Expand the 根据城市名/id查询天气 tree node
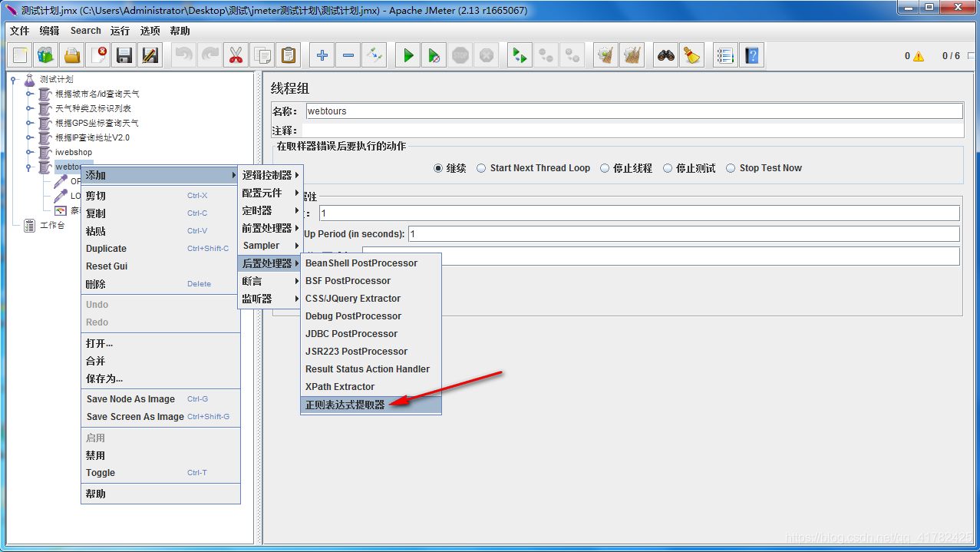The height and width of the screenshot is (552, 980). 30,94
